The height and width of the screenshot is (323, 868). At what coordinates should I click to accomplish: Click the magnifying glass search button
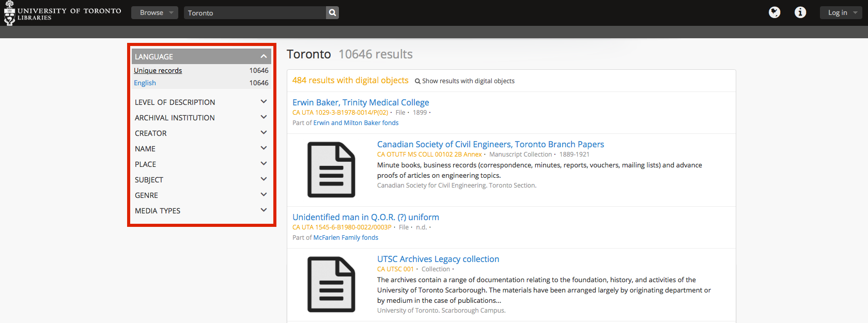click(x=333, y=12)
